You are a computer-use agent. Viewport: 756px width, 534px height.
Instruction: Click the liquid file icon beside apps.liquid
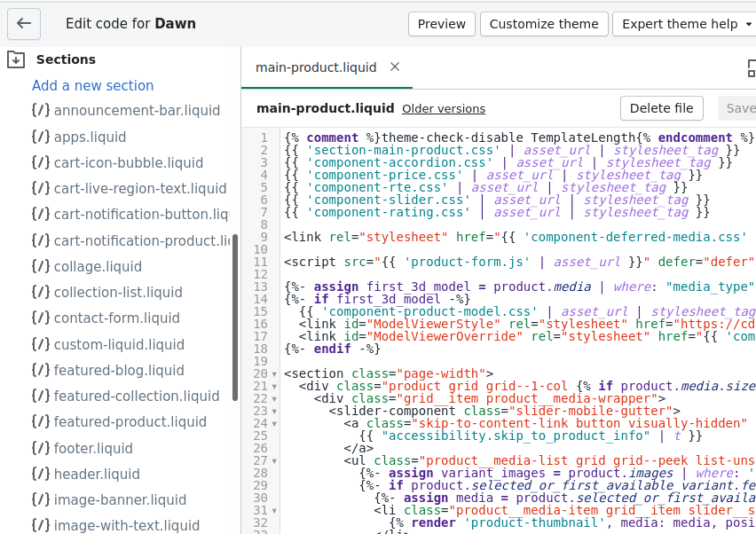coord(40,137)
